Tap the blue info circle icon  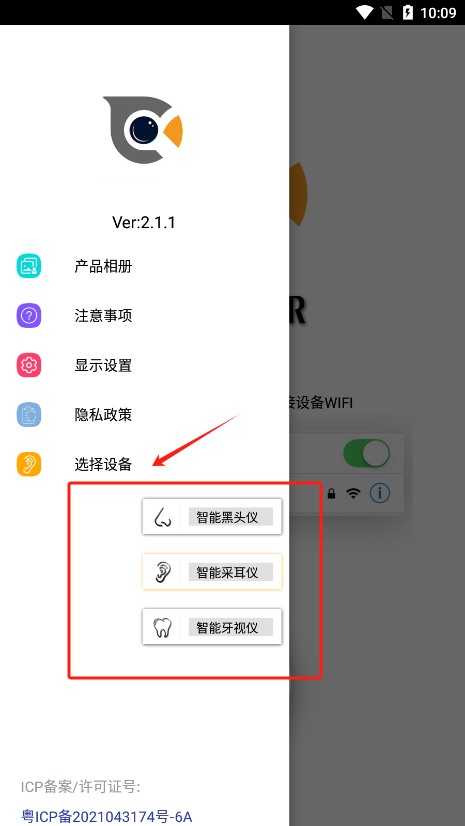click(x=380, y=493)
